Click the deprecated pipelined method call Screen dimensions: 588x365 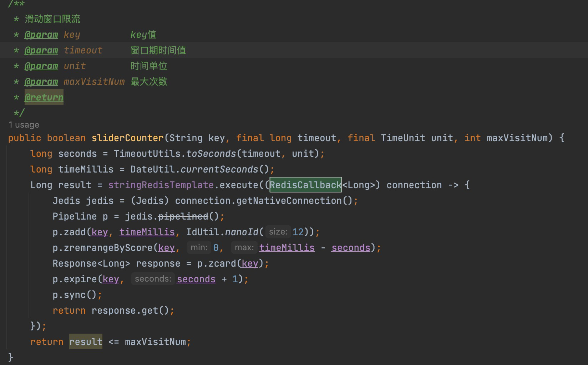(x=183, y=216)
